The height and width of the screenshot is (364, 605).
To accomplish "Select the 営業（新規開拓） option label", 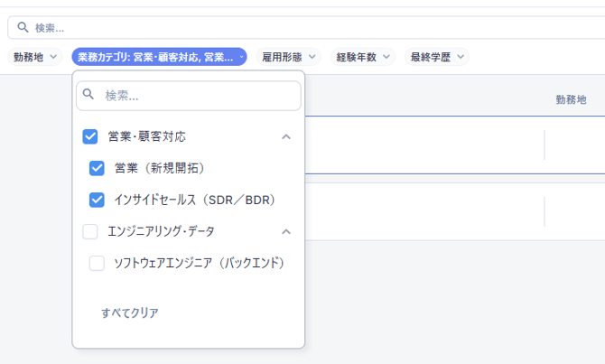I will (x=160, y=168).
